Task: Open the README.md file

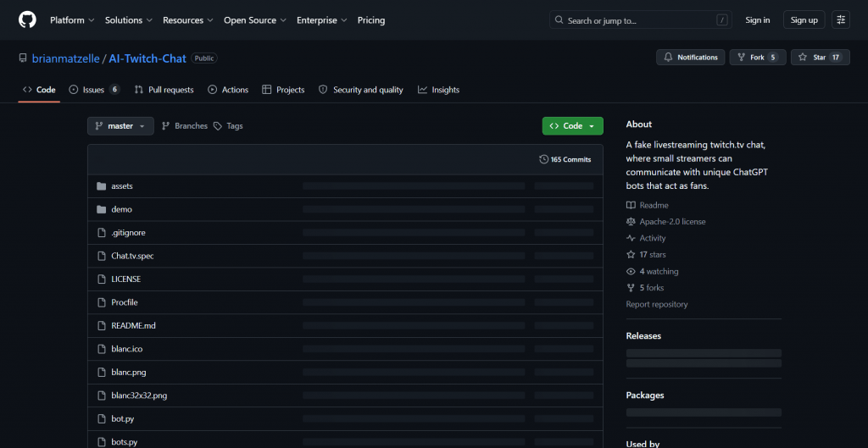Action: pos(133,326)
